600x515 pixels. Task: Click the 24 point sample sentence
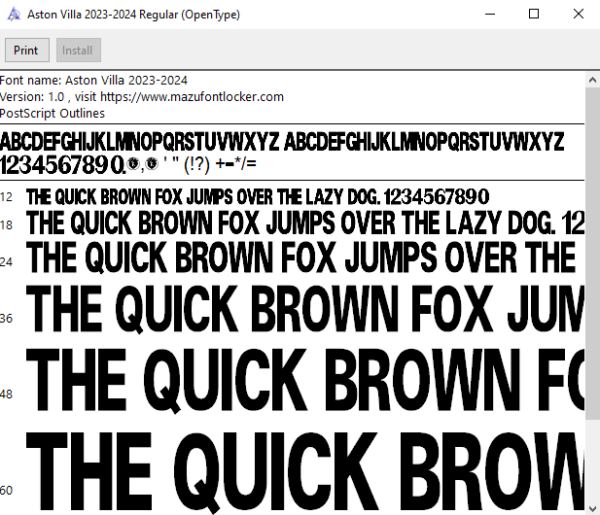coord(301,258)
